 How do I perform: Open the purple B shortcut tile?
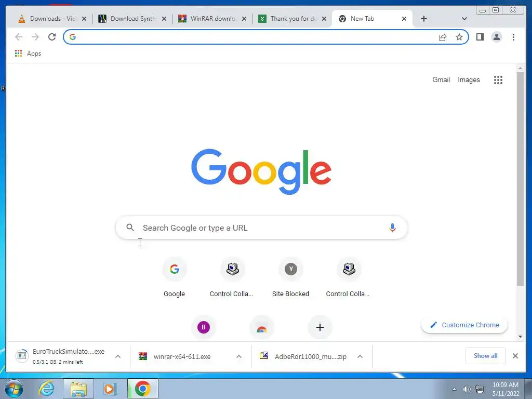(x=204, y=327)
